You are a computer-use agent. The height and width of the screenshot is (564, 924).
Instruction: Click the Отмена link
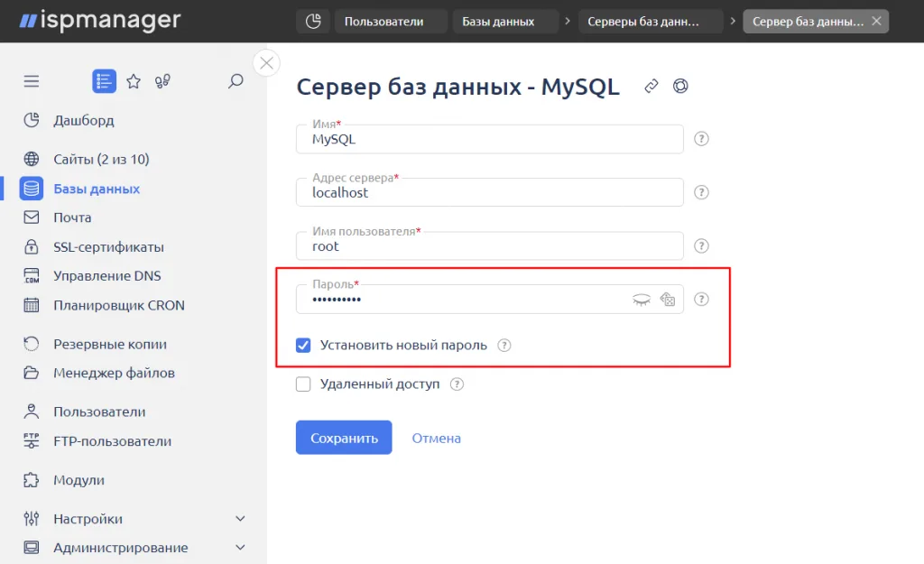pyautogui.click(x=436, y=439)
